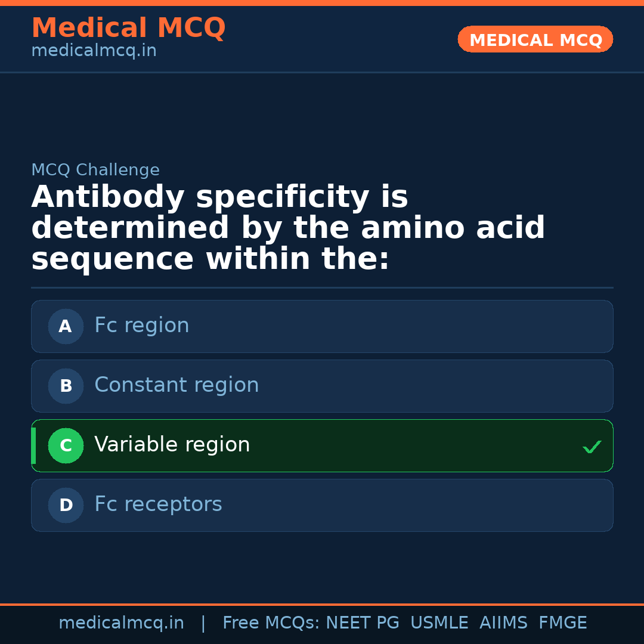This screenshot has height=644, width=644.
Task: Click the D letter circle icon
Action: click(66, 505)
